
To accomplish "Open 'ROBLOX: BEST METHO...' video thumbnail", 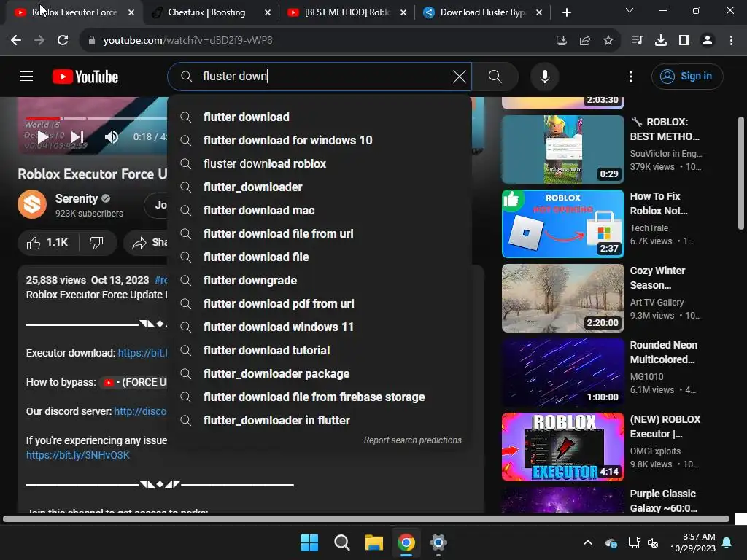I will pyautogui.click(x=563, y=149).
